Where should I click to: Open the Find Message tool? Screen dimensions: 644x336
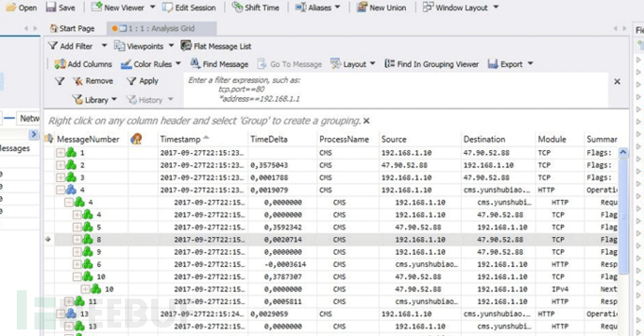click(219, 64)
